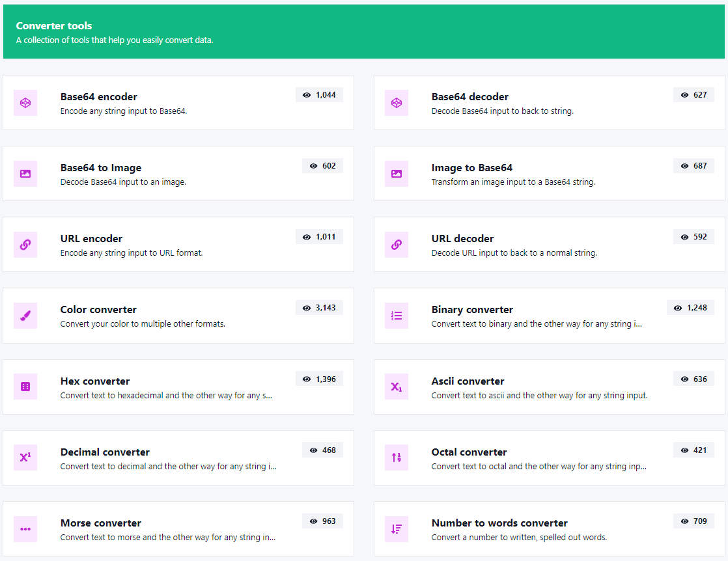Screen dimensions: 728x561
Task: Click the 1,248 views badge
Action: pyautogui.click(x=690, y=308)
